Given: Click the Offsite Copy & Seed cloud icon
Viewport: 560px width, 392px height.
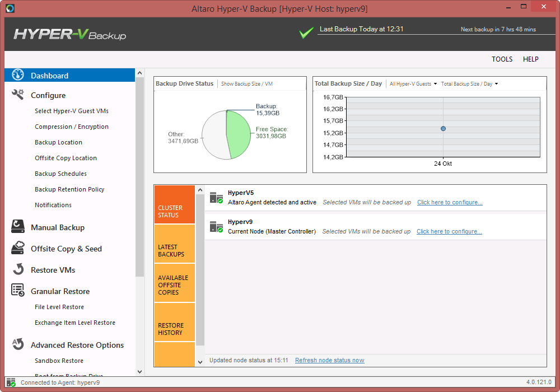Looking at the screenshot, I should tap(18, 248).
